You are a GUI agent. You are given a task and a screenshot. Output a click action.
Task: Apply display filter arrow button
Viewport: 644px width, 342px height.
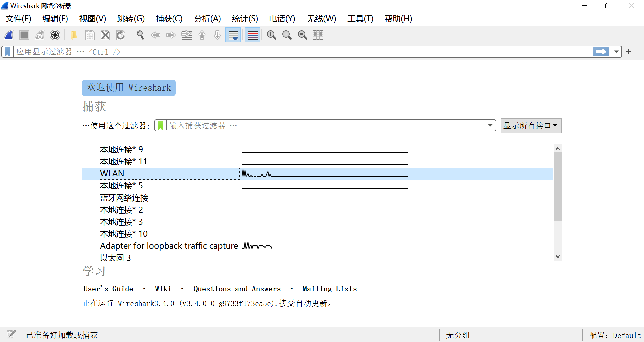(601, 52)
